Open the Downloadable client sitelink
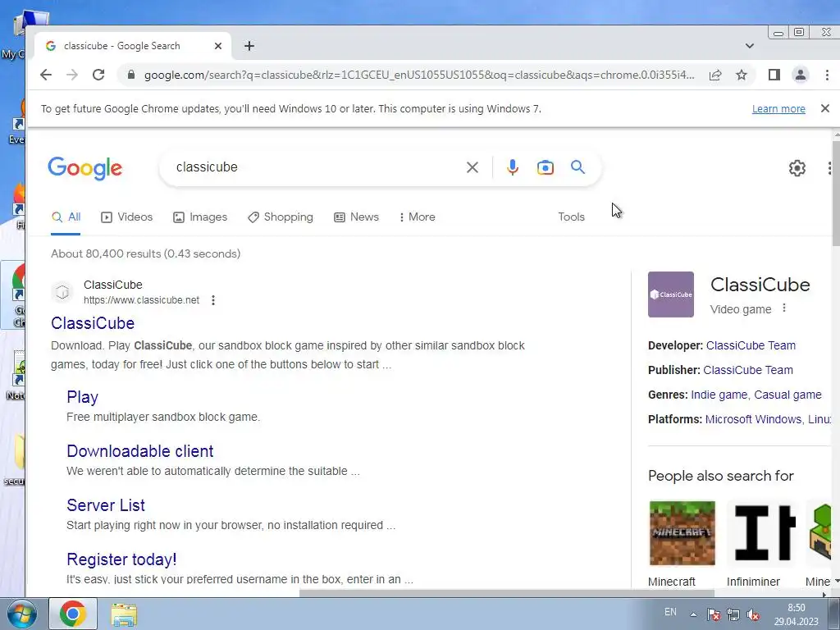 139,451
